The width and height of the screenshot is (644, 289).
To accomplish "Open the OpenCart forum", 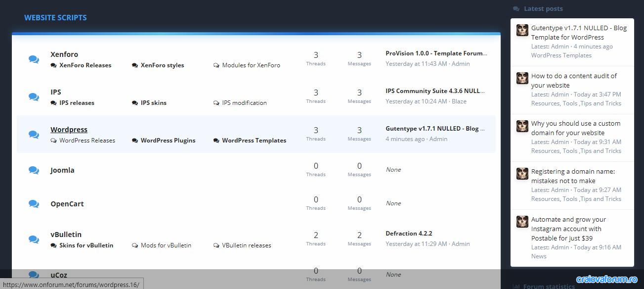I will coord(67,204).
